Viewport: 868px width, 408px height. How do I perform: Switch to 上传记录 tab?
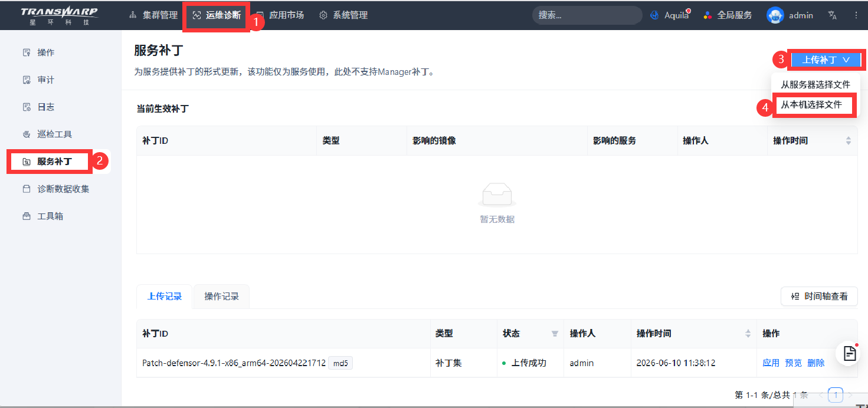[165, 296]
